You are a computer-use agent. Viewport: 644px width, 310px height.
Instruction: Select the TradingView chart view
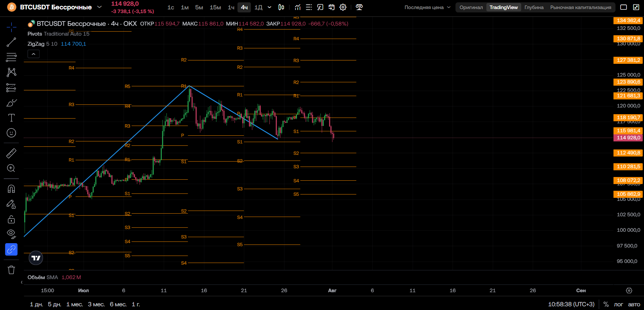pos(503,7)
